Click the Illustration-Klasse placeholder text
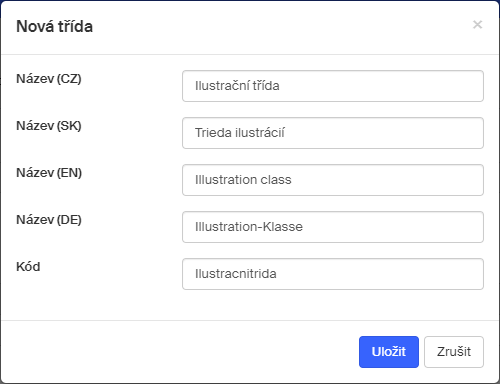 click(249, 227)
